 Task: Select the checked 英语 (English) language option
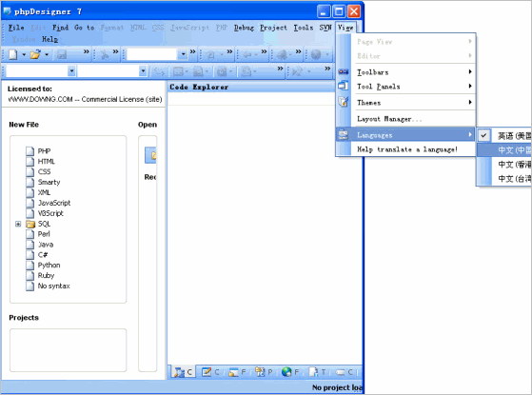click(x=504, y=136)
